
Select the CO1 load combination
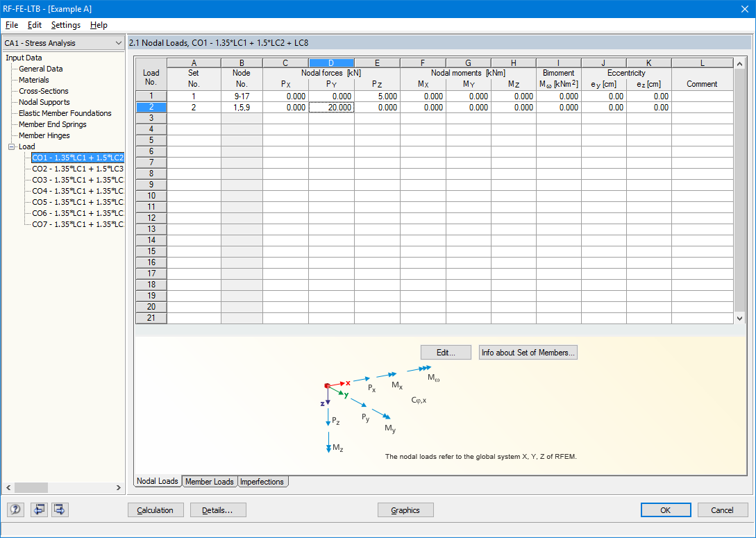(78, 158)
